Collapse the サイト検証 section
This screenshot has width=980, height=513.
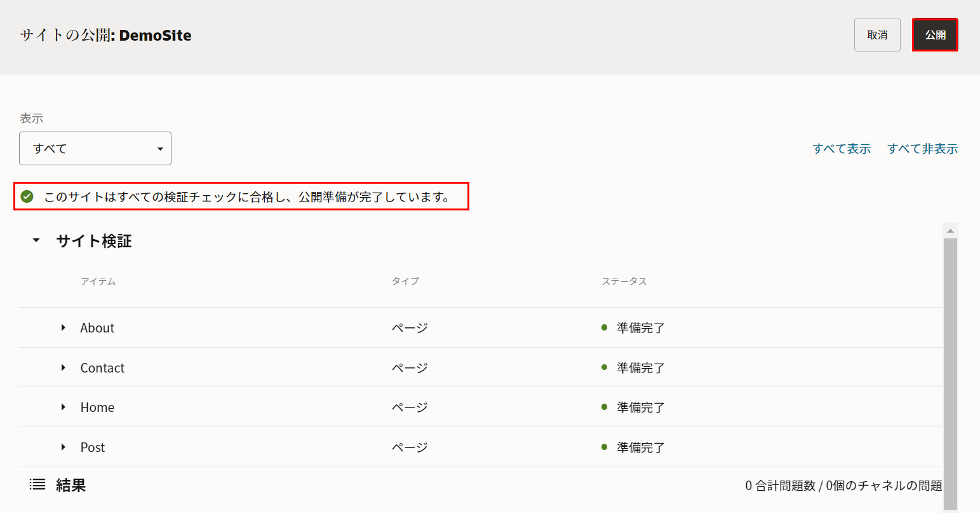click(36, 240)
